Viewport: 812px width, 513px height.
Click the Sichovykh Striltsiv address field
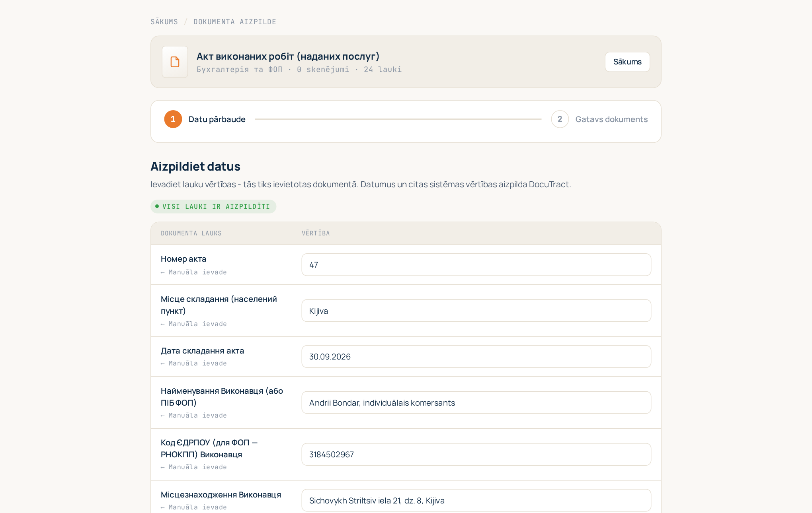476,500
